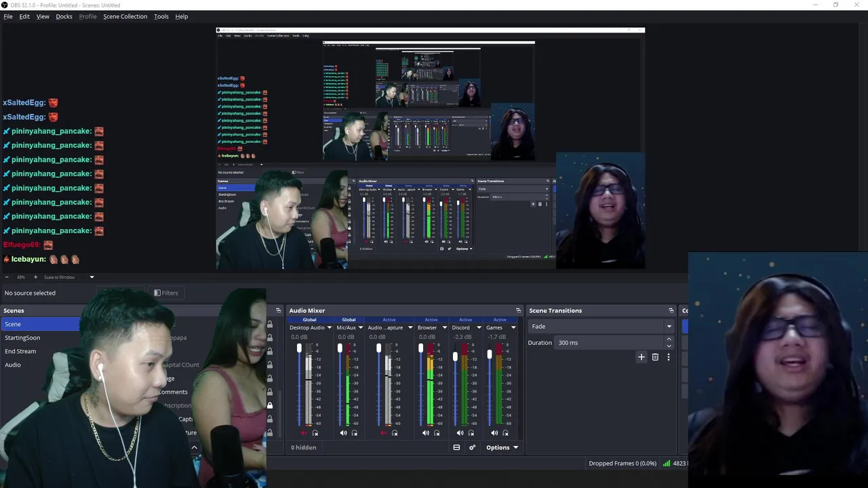Open the Help menu
868x488 pixels.
coord(182,16)
